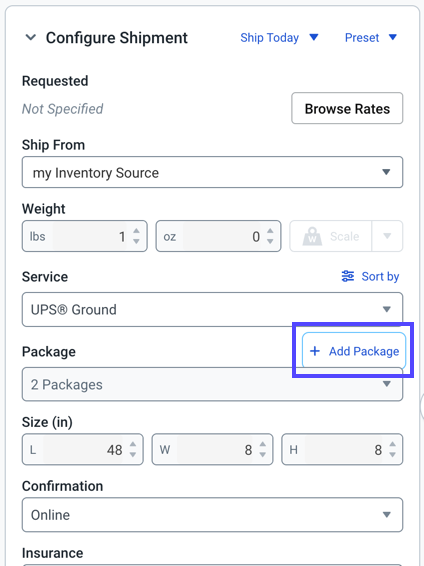
Task: Increase the oz weight with up arrow
Action: (x=270, y=231)
